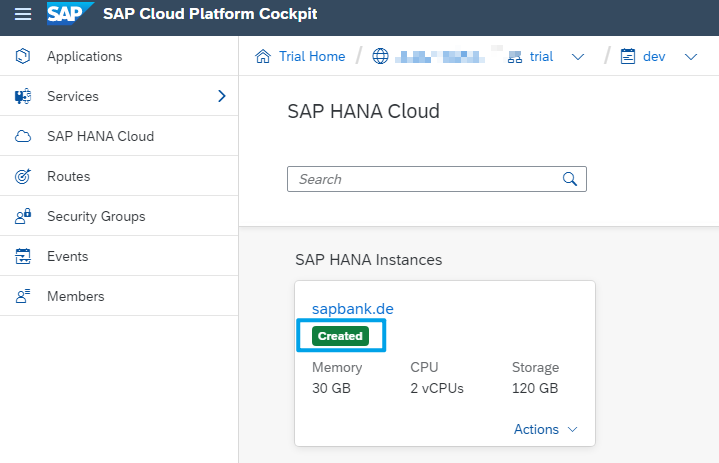Click the 30 GB memory value

[x=331, y=388]
